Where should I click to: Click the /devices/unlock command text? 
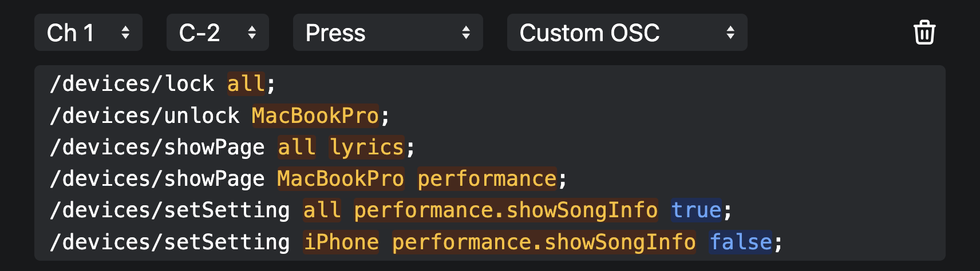pyautogui.click(x=145, y=116)
